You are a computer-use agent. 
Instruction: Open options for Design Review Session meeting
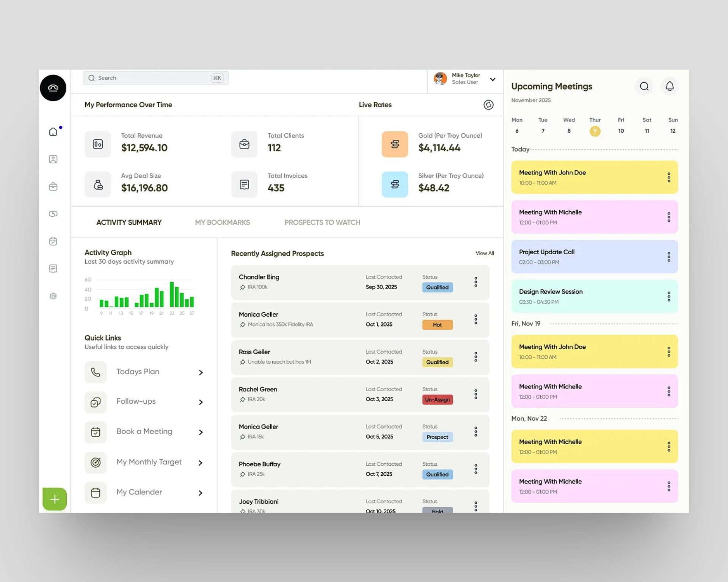point(669,296)
